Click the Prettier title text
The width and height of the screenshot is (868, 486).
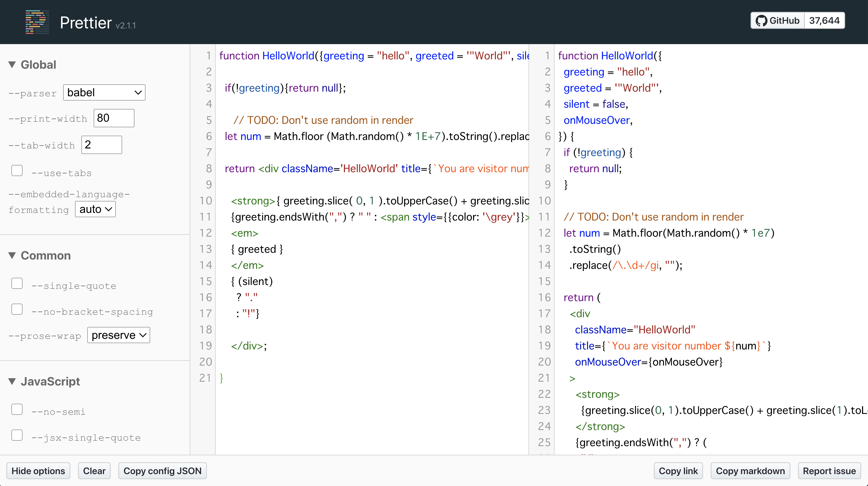86,23
